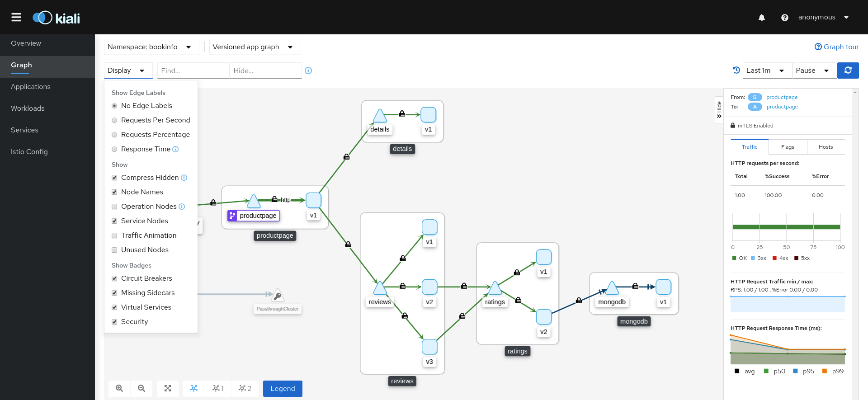Select the default graph layout icon

(194, 388)
